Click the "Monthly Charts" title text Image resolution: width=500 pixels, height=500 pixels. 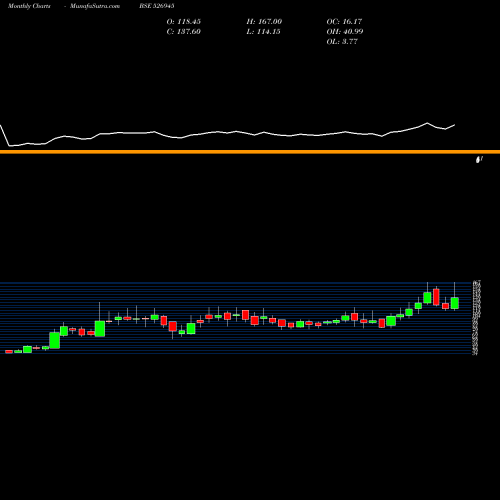(29, 6)
